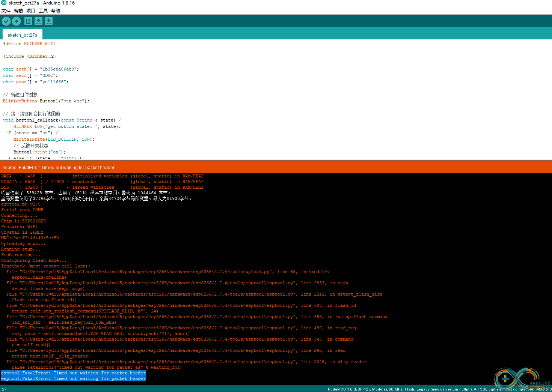Click the Upload arrow button
This screenshot has width=552, height=392.
tap(17, 21)
